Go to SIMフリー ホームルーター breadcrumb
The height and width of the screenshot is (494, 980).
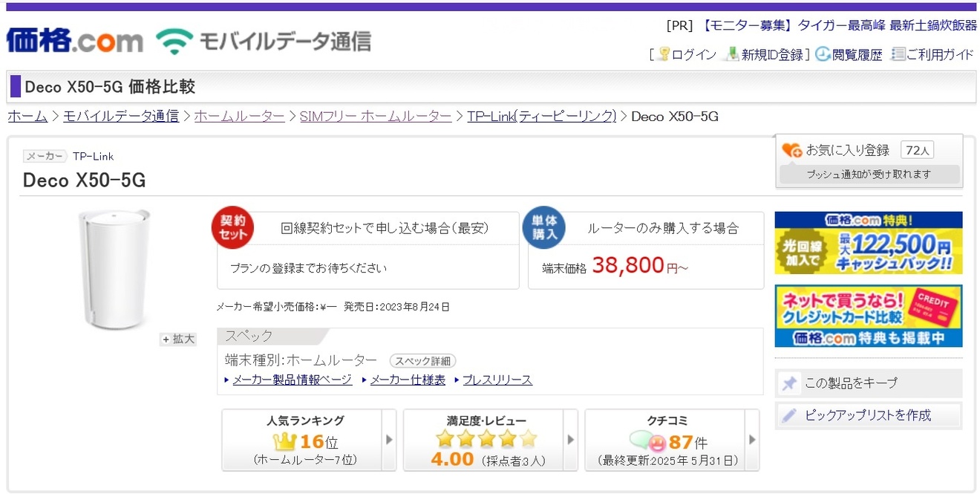coord(376,116)
